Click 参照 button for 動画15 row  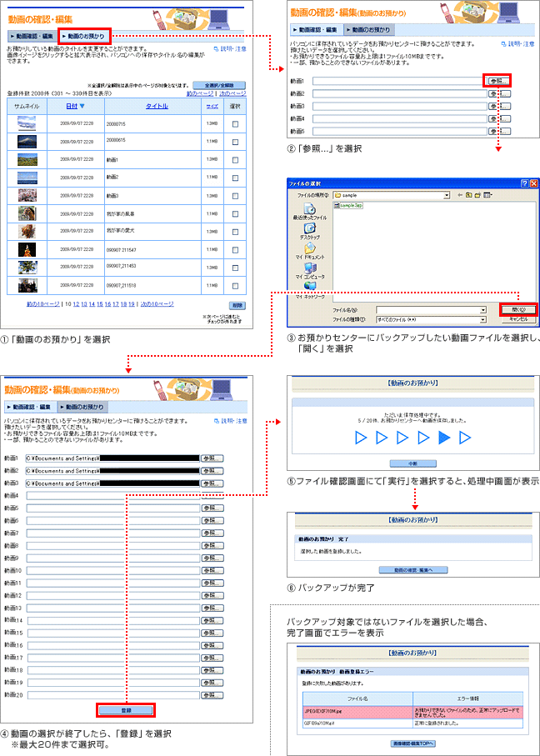[212, 633]
